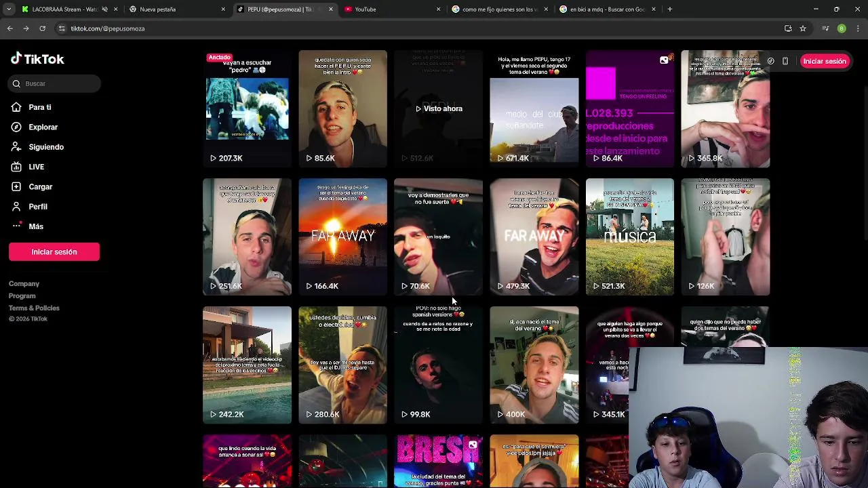Open the video with 345.1K views
The height and width of the screenshot is (488, 868).
(607, 365)
